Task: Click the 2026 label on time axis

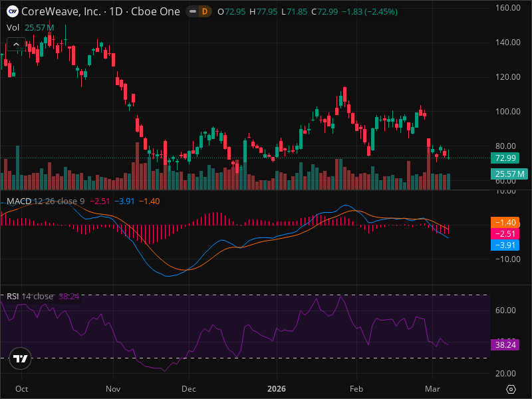Action: tap(277, 389)
